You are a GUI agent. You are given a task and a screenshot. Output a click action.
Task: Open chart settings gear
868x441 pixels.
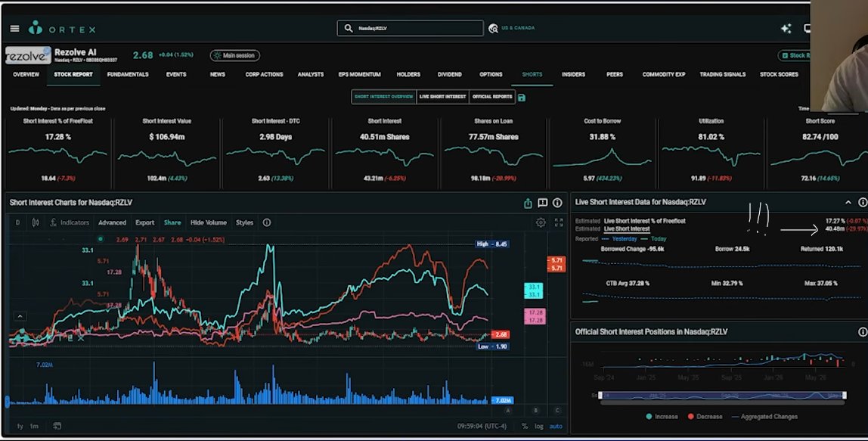(x=541, y=222)
